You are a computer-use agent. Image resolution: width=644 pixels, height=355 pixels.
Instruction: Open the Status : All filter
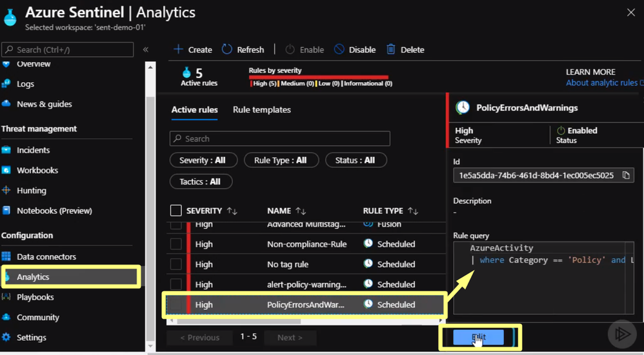(356, 160)
